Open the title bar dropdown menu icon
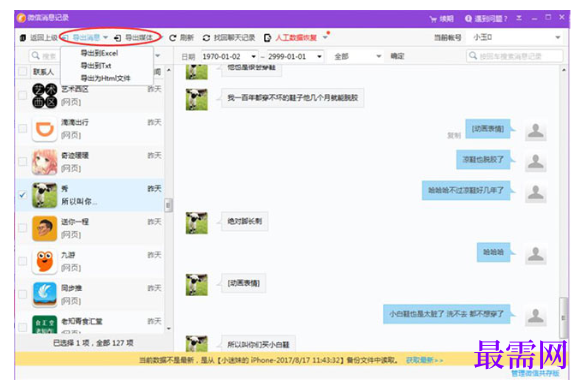 click(519, 18)
